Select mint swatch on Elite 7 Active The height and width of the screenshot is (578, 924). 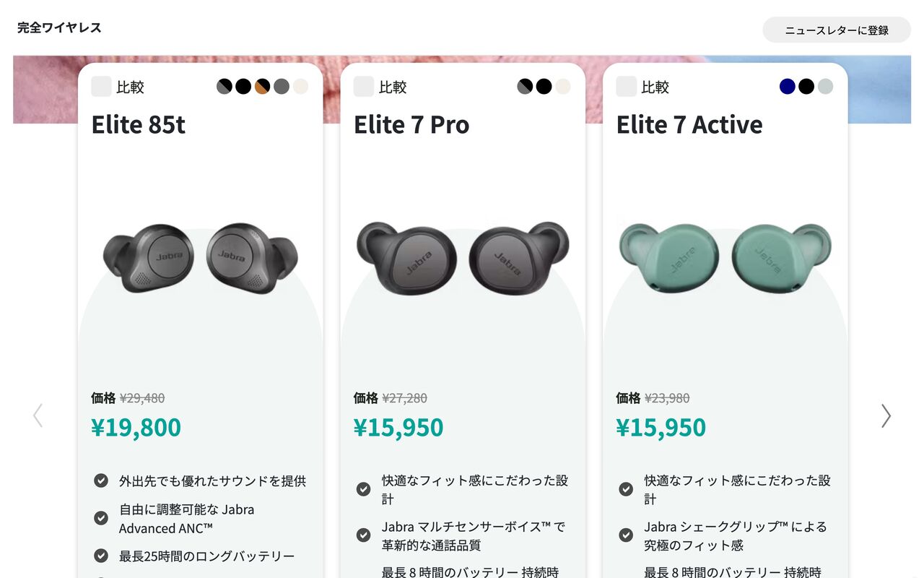(825, 87)
